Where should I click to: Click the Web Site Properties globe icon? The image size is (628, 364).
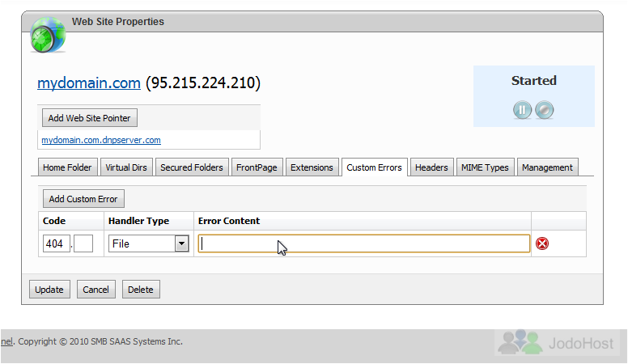click(48, 35)
